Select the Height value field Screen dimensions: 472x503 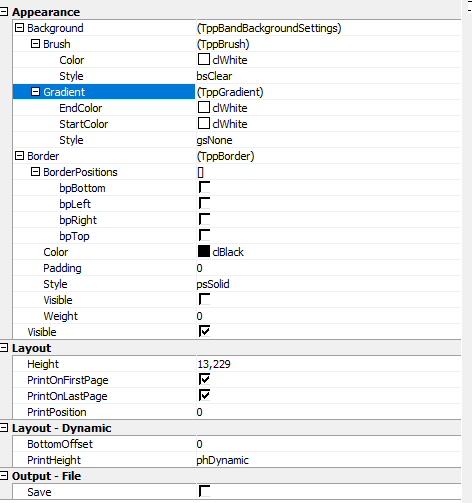pyautogui.click(x=328, y=364)
